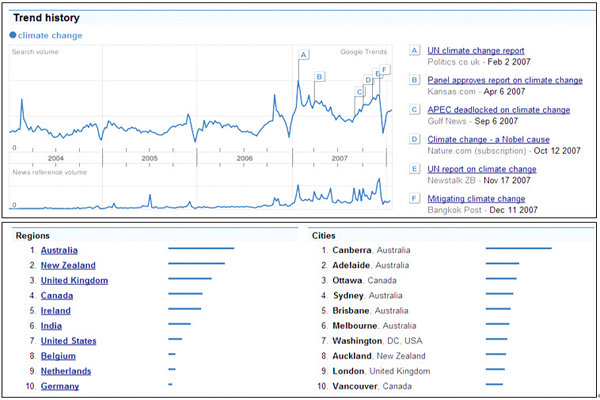This screenshot has height=400, width=600.
Task: Open UN climate change report link
Action: click(x=476, y=51)
